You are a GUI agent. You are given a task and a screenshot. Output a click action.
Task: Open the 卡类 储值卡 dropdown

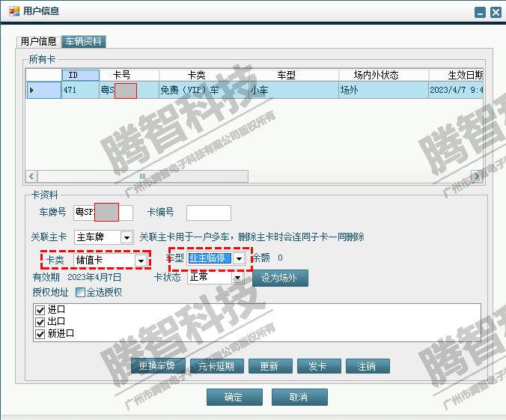[140, 260]
